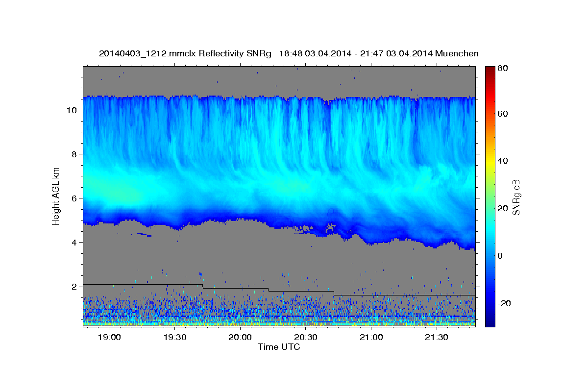This screenshot has height=392, width=588.
Task: Click the 19:30 time tick label
Action: (175, 337)
